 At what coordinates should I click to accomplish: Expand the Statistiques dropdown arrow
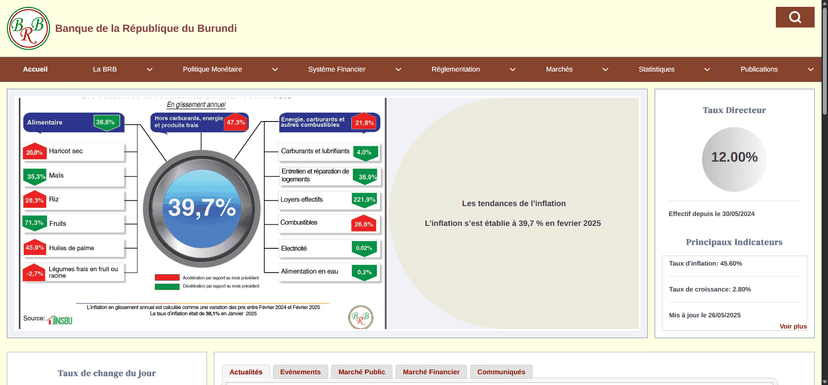(x=707, y=69)
